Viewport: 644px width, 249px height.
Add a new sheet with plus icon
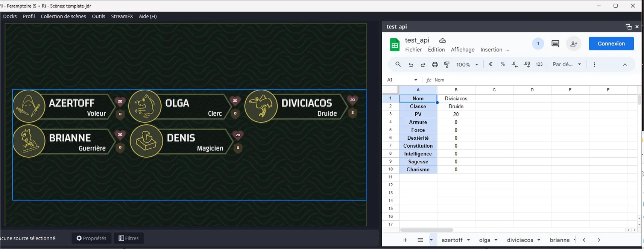[405, 240]
